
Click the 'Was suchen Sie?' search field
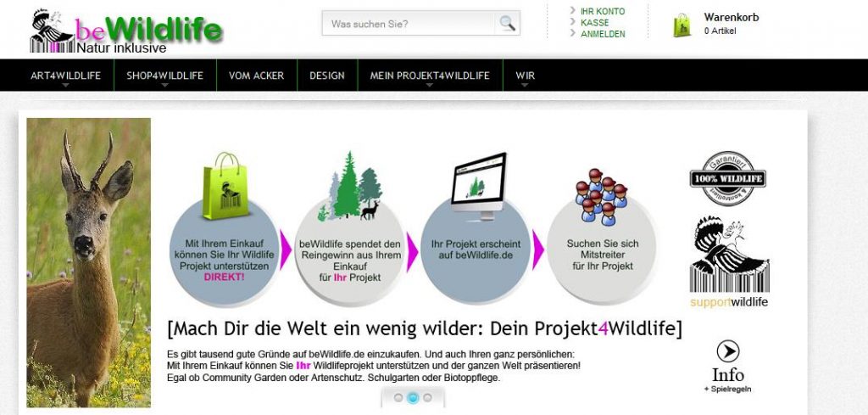point(407,24)
